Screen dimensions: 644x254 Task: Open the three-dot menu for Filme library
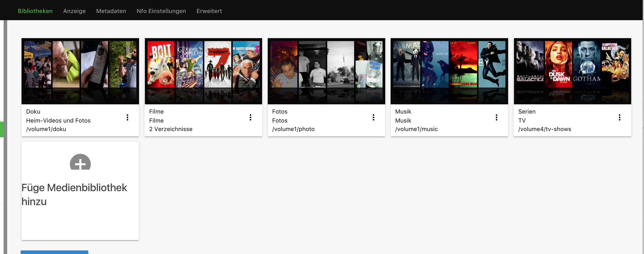click(250, 117)
